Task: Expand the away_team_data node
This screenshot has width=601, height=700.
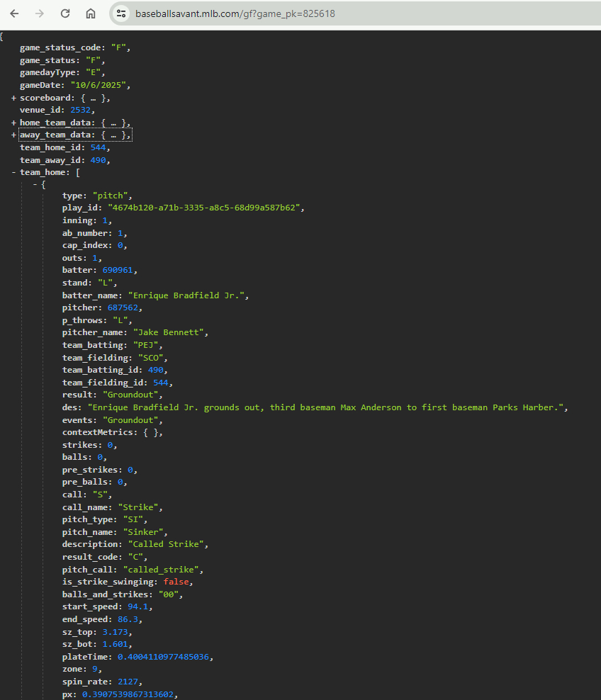Action: click(x=13, y=135)
